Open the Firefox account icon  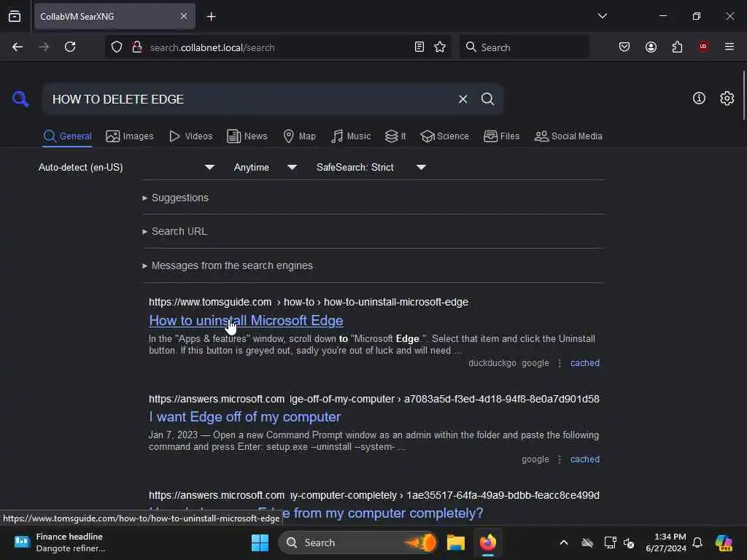click(x=651, y=47)
